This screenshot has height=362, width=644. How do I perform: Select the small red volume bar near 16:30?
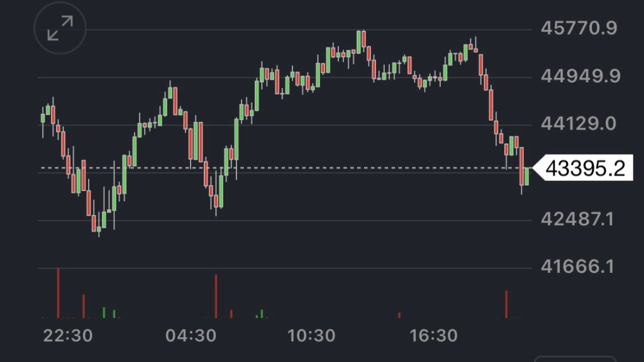pyautogui.click(x=399, y=315)
